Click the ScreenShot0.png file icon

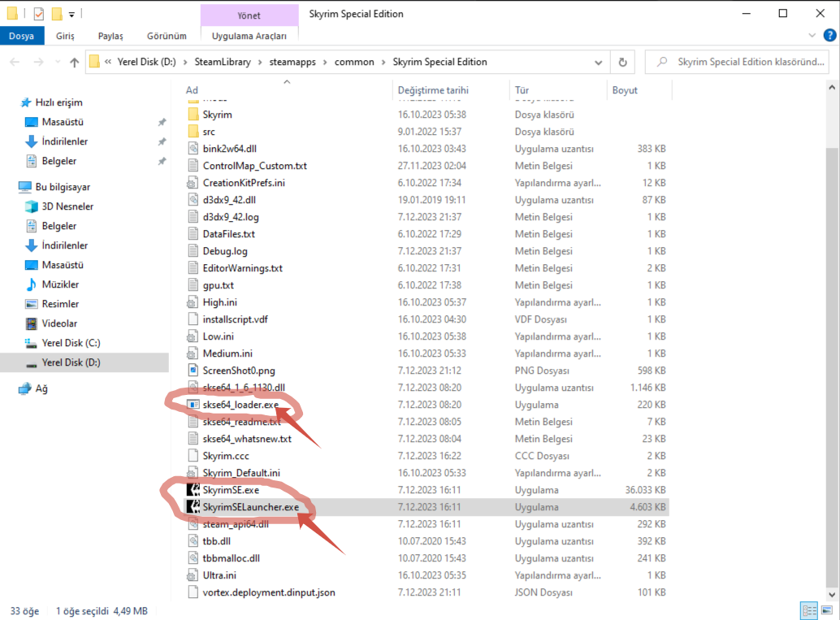click(x=193, y=371)
